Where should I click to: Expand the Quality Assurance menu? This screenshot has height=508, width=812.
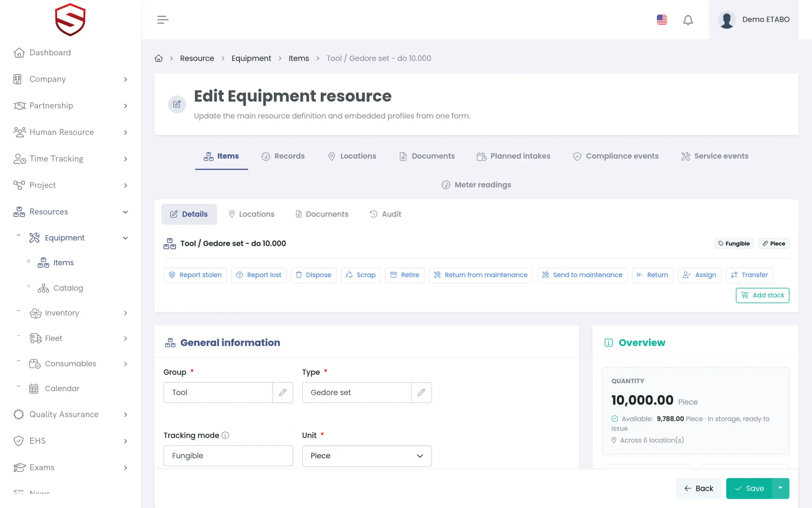coord(126,415)
